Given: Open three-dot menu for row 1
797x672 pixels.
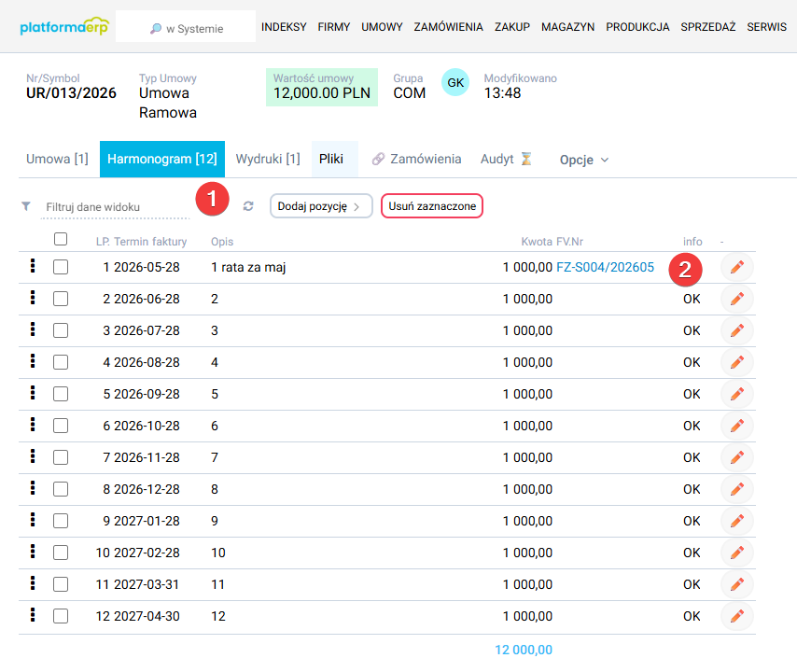Looking at the screenshot, I should click(x=33, y=265).
